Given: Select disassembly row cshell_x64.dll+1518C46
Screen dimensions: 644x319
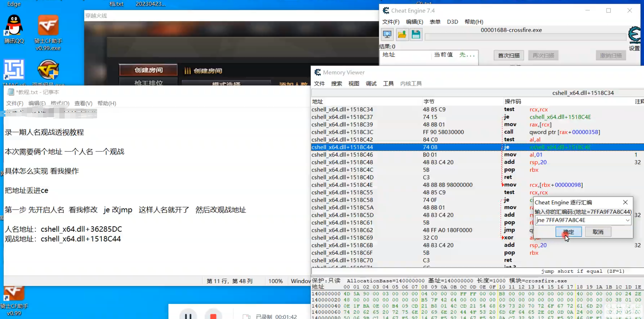Looking at the screenshot, I should point(477,155).
